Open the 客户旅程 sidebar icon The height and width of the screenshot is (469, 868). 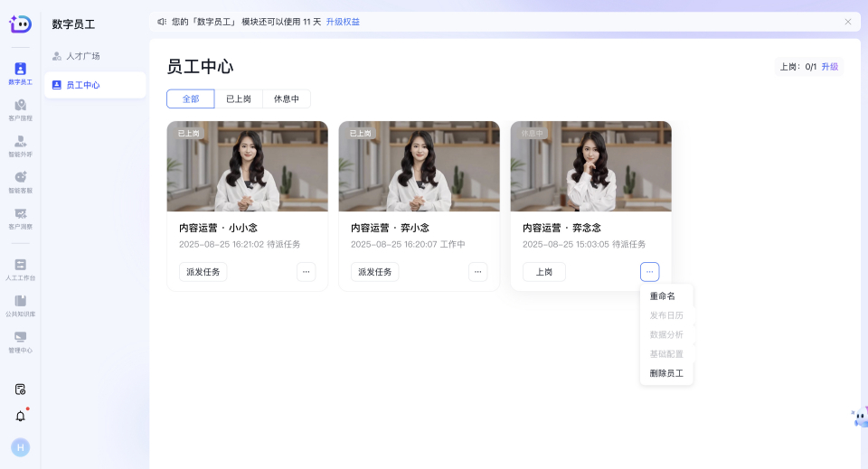tap(20, 109)
